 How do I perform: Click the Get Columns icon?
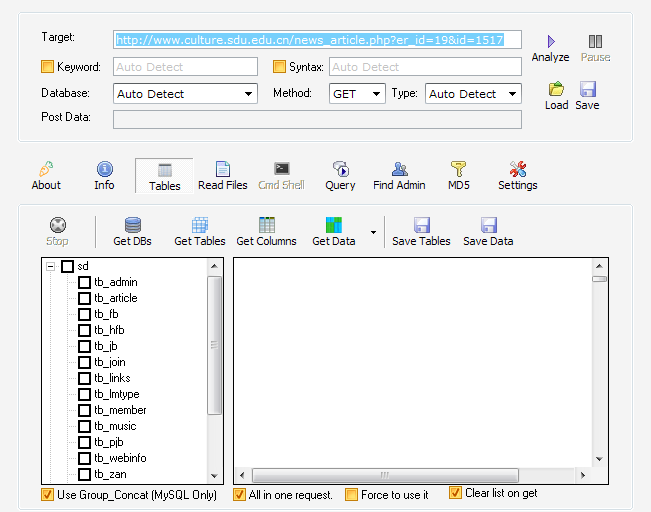click(x=267, y=225)
